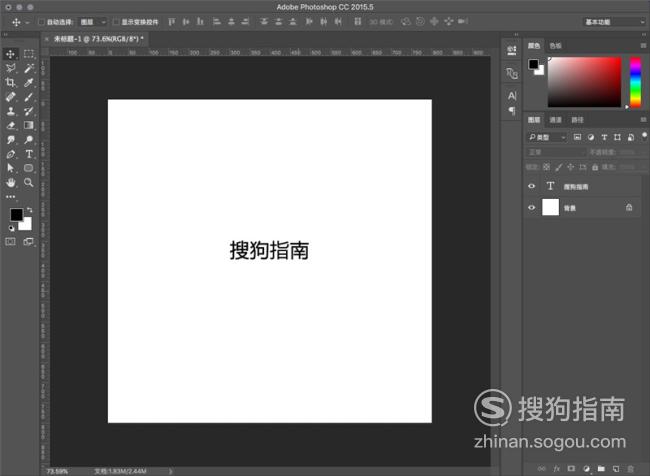Toggle the pixel layer filter
Viewport: 650px width, 476px height.
click(x=577, y=137)
